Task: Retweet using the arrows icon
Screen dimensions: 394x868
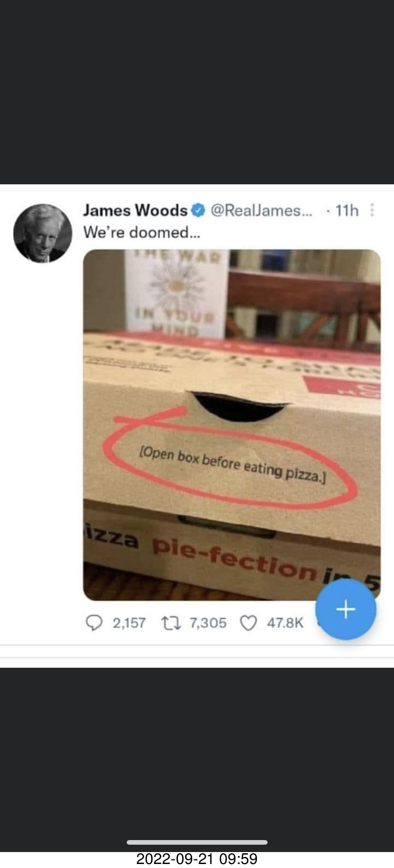Action: pyautogui.click(x=172, y=623)
